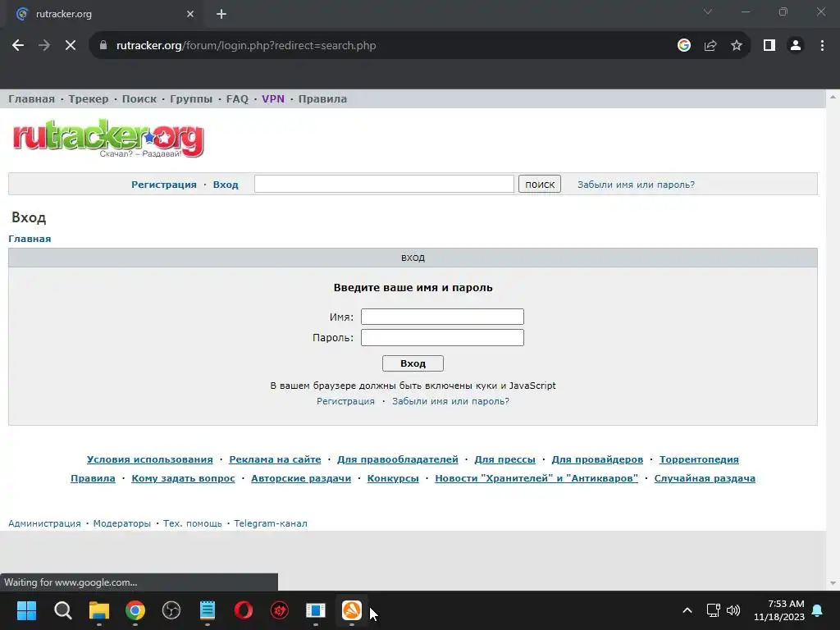Open Для правообладателей footer link

pyautogui.click(x=398, y=459)
